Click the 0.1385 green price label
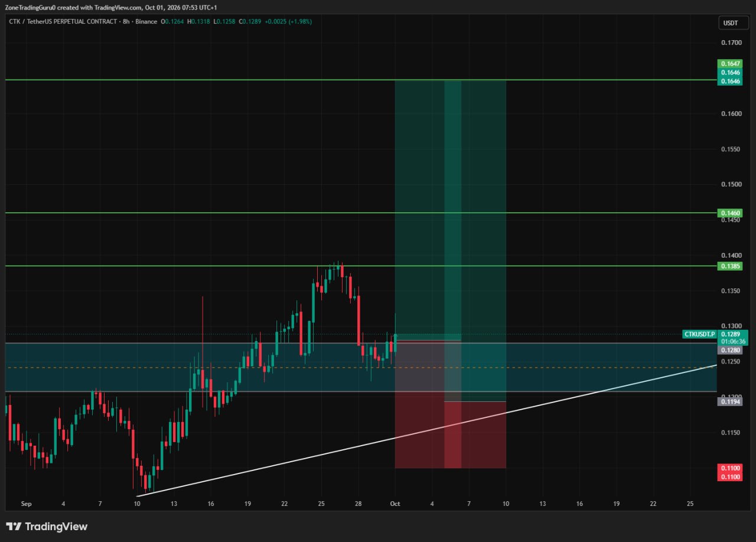The width and height of the screenshot is (756, 542). [729, 267]
